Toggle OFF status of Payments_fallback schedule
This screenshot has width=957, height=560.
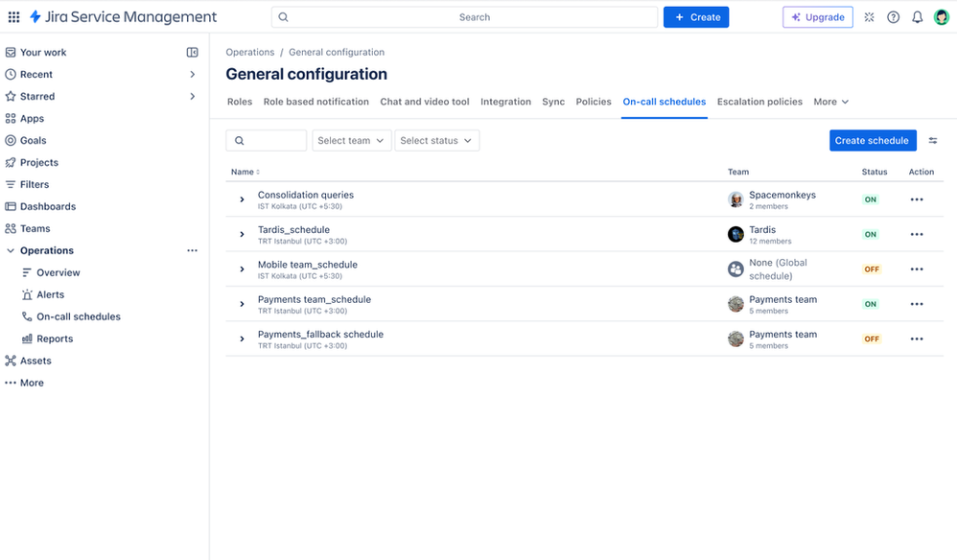click(872, 338)
